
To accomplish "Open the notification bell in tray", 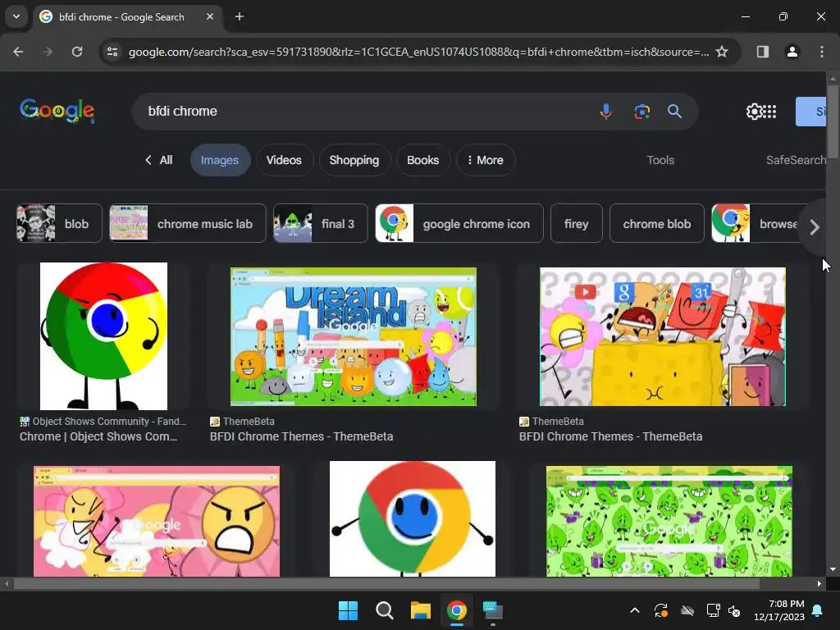I will [818, 610].
